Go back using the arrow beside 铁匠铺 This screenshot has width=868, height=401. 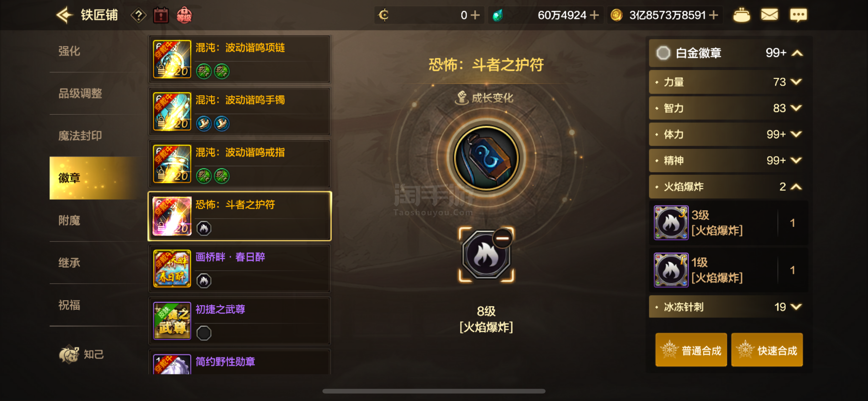pyautogui.click(x=64, y=15)
